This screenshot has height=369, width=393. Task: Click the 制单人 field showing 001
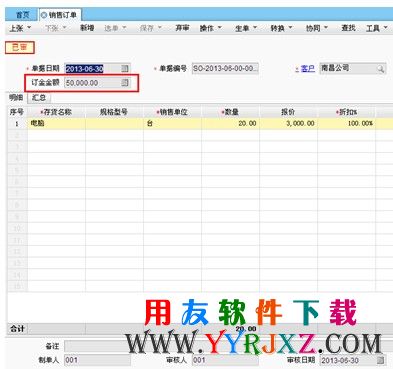[97, 360]
